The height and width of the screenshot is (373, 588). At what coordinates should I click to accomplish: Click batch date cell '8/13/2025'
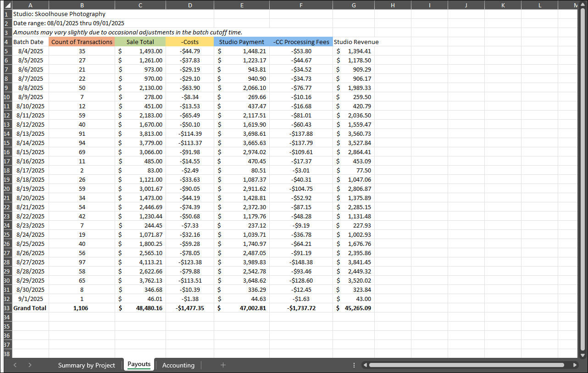pos(30,134)
